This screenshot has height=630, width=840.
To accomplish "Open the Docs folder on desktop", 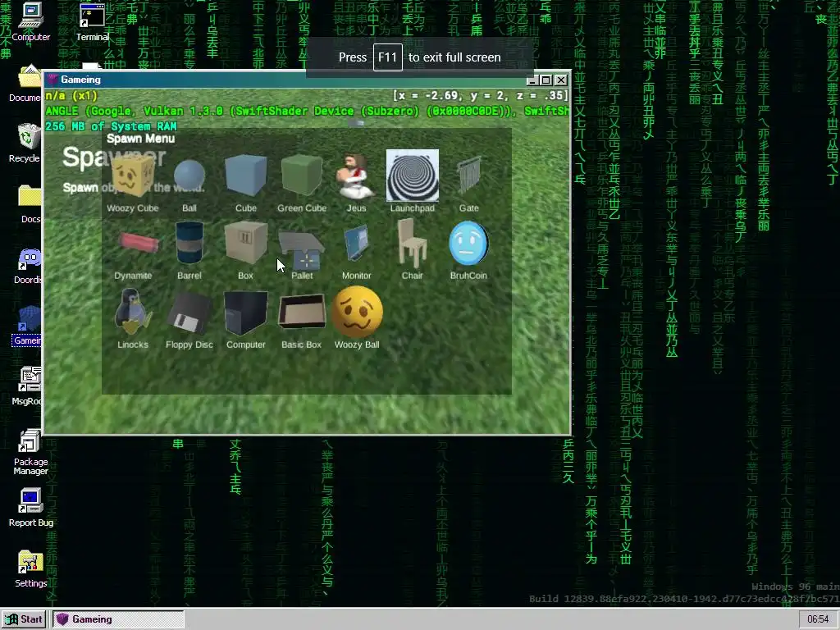I will [x=29, y=203].
